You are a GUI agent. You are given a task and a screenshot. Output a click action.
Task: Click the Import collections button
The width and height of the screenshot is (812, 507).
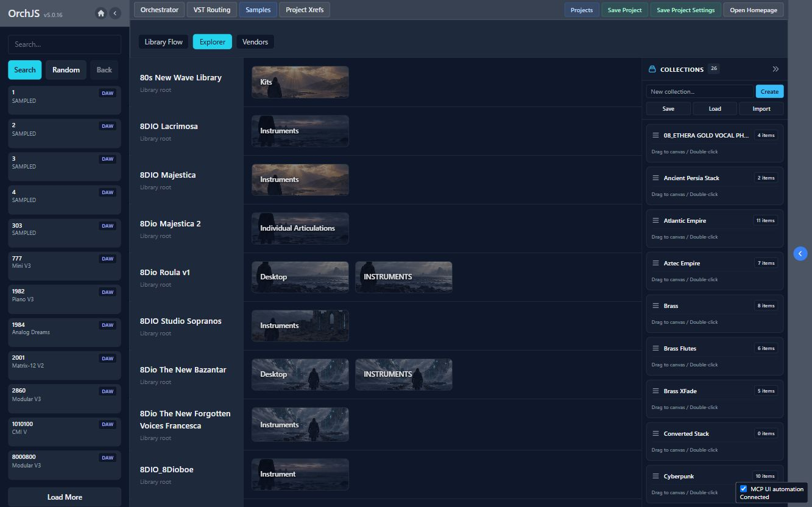[x=761, y=109]
